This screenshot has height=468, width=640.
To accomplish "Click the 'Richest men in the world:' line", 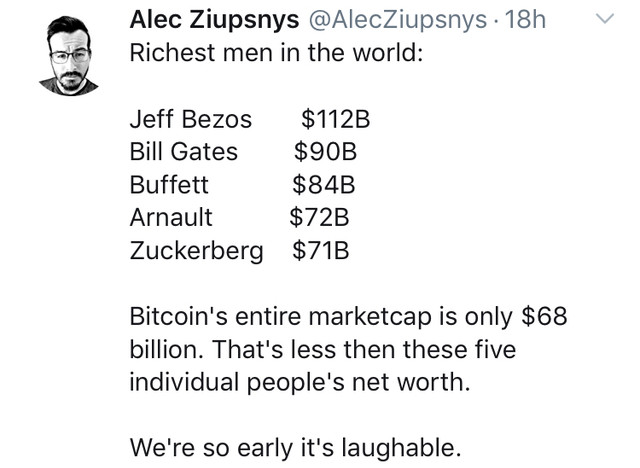I will coord(276,53).
